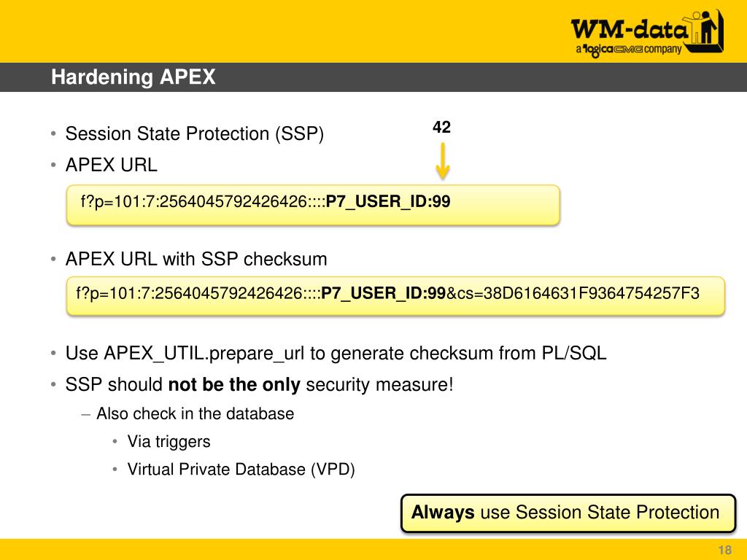
Task: Click Virtual Private Database (VPD) item
Action: pyautogui.click(x=241, y=469)
